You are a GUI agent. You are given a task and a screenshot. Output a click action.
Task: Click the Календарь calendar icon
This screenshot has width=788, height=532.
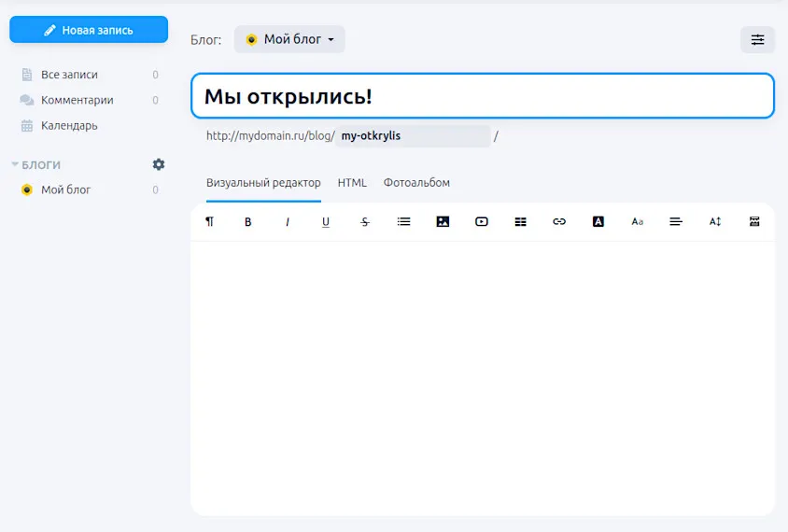pyautogui.click(x=27, y=126)
